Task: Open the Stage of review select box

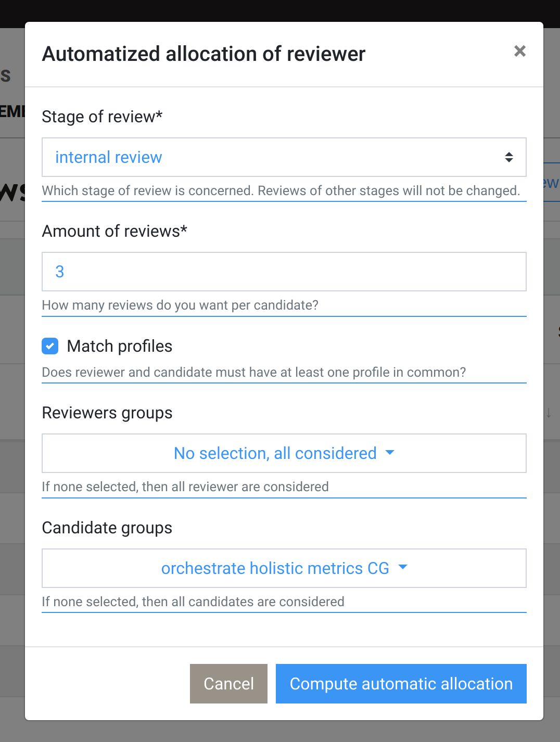Action: 284,157
